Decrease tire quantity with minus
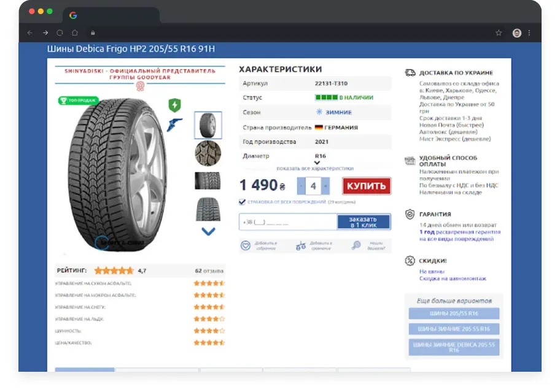The width and height of the screenshot is (560, 392). (301, 186)
